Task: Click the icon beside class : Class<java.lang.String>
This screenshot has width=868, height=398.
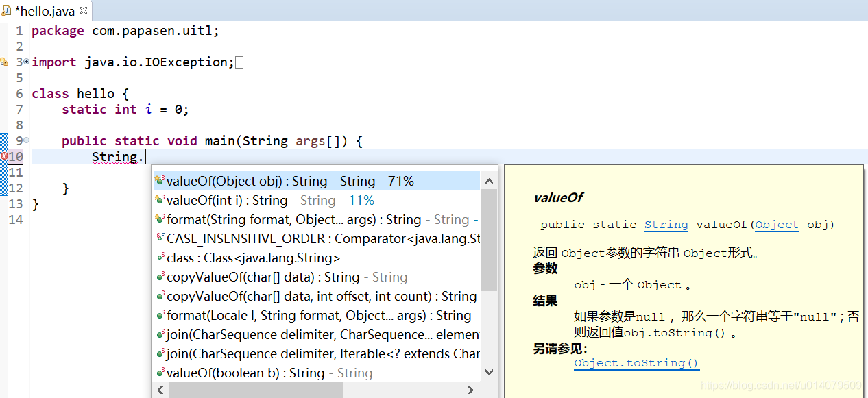Action: click(x=160, y=258)
